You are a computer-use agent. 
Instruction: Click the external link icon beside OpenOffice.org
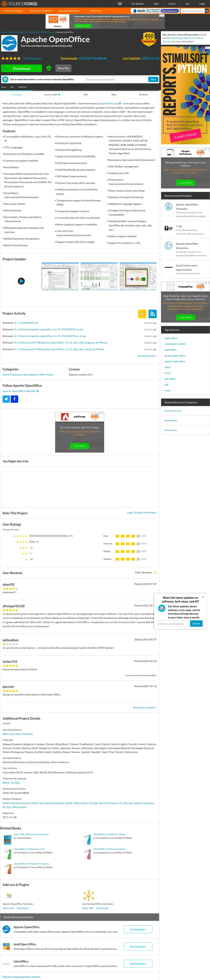120,104
